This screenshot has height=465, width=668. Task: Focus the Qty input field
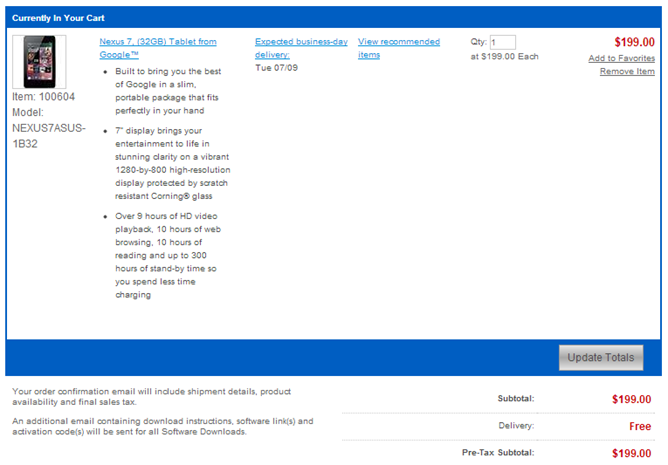502,42
